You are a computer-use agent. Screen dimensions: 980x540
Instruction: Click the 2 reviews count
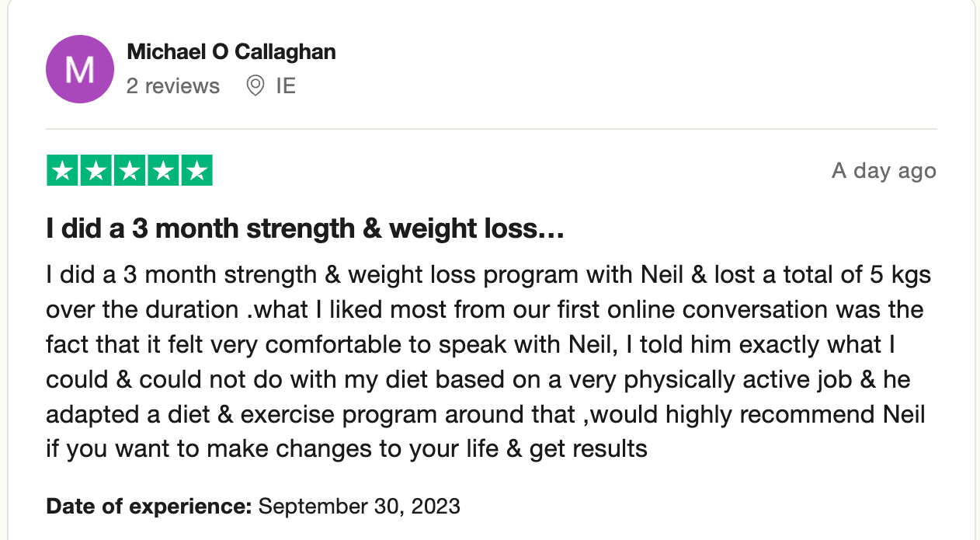click(173, 85)
